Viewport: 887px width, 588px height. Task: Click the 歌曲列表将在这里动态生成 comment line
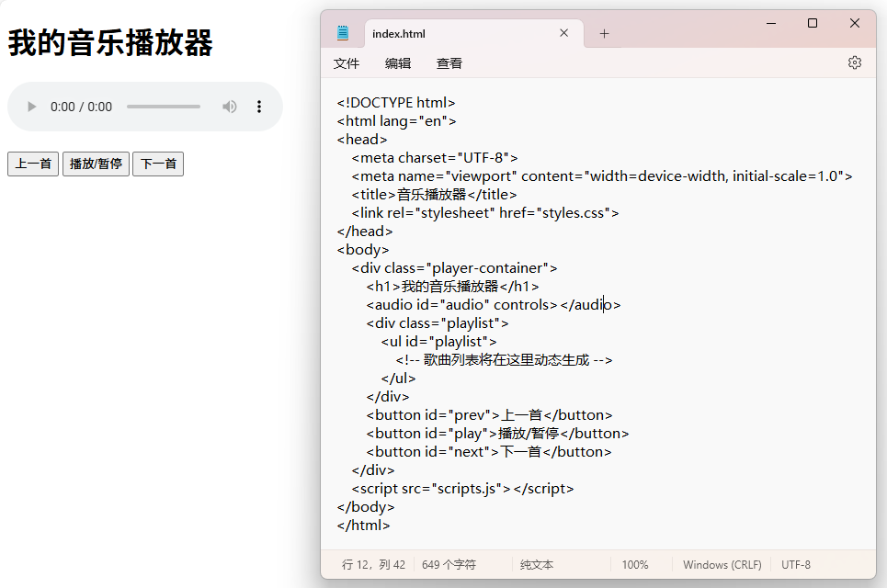[504, 360]
